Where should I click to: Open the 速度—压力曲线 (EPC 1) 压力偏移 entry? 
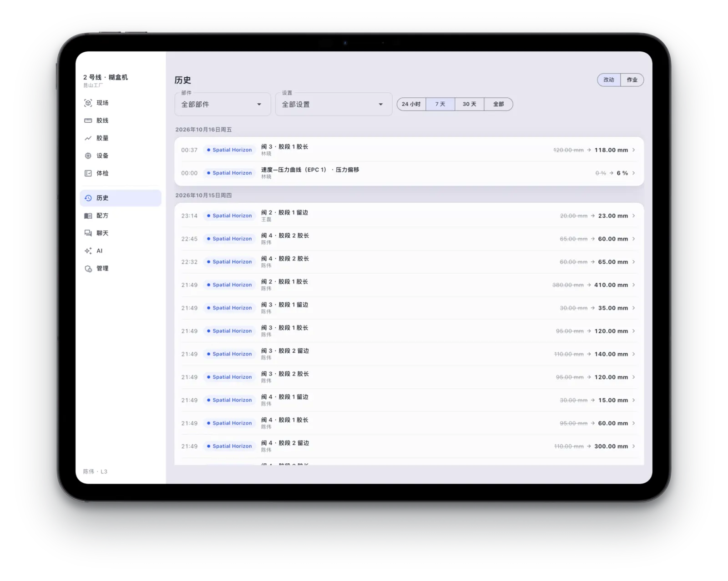[409, 173]
